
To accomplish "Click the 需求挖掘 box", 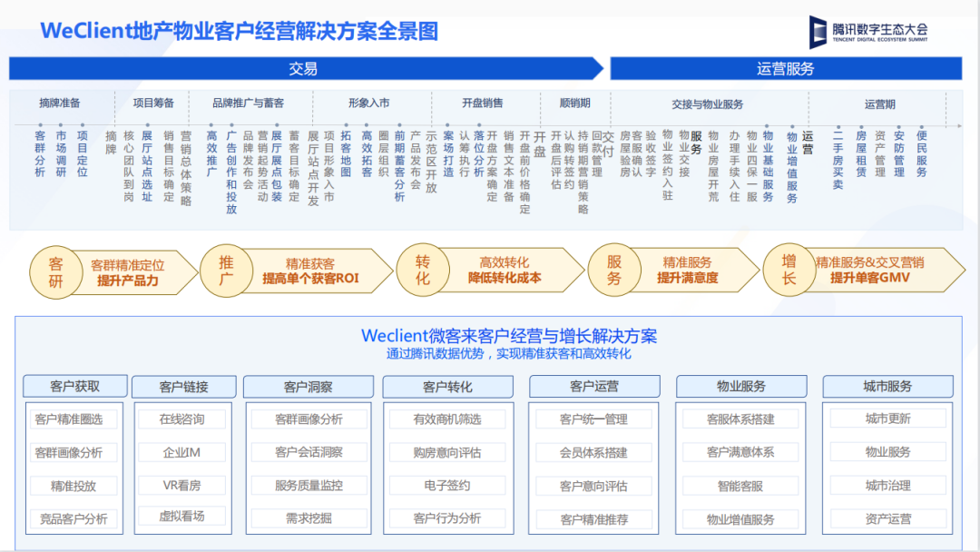I will tap(309, 518).
